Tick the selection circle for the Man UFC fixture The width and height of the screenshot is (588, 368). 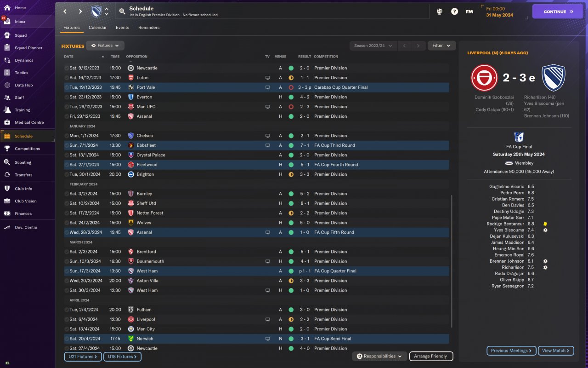point(66,107)
